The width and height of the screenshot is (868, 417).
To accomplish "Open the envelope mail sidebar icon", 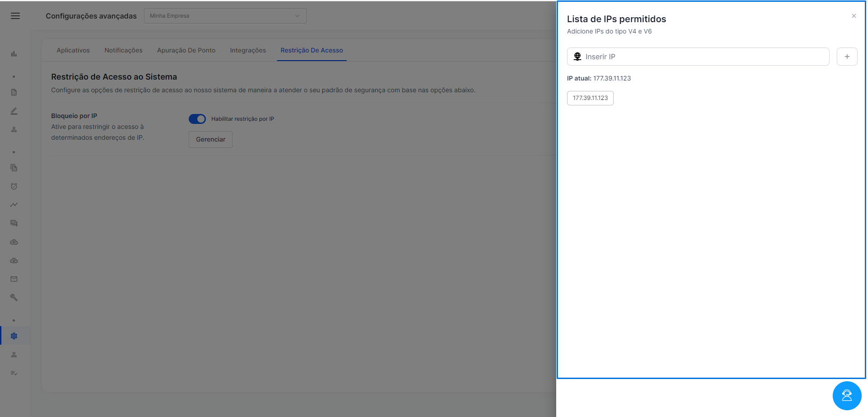I will pos(14,279).
